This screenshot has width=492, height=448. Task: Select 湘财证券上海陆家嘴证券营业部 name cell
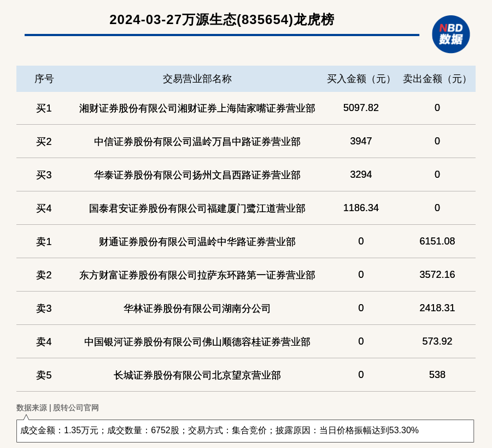coord(197,108)
